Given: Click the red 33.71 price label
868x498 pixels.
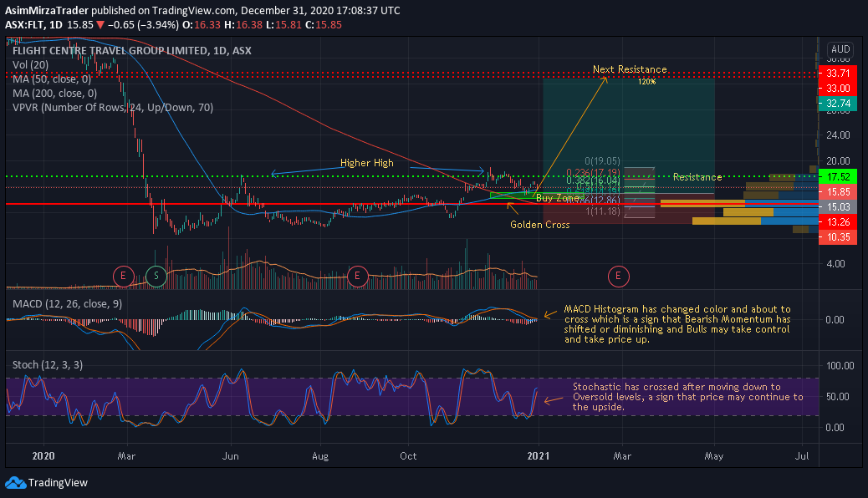Looking at the screenshot, I should coord(838,73).
